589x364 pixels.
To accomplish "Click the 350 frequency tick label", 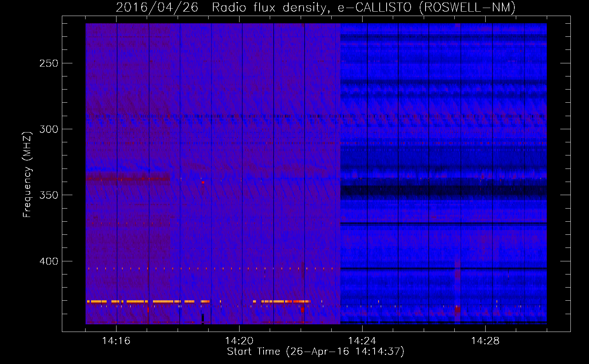I will tap(49, 195).
